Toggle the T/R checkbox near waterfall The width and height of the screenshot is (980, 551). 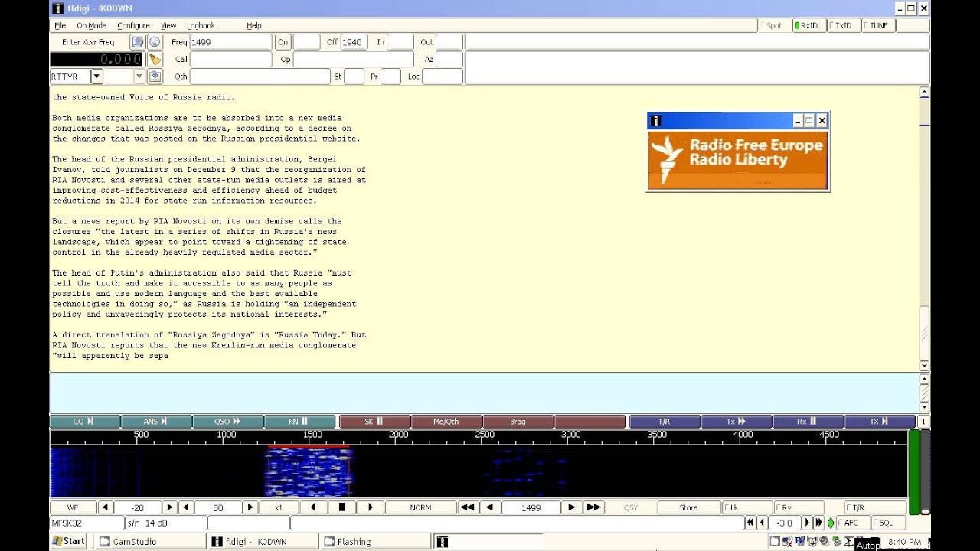(x=875, y=507)
